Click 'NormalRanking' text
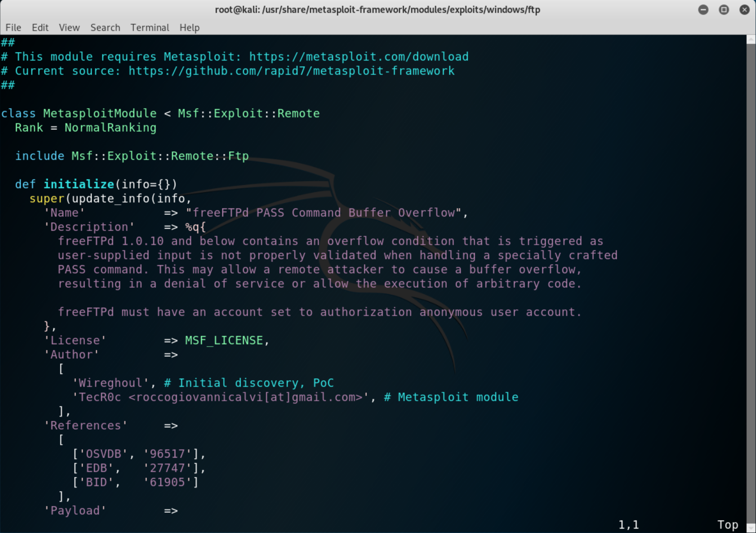Viewport: 756px width, 533px height. (111, 128)
